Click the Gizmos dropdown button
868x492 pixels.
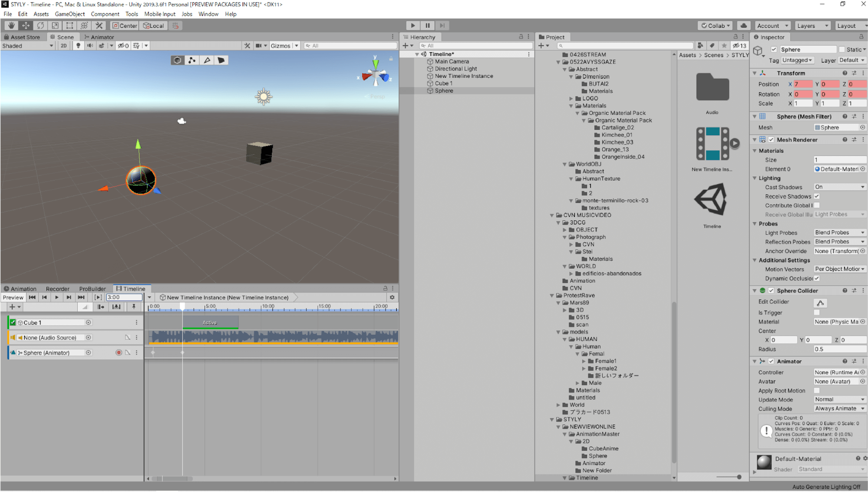click(296, 46)
